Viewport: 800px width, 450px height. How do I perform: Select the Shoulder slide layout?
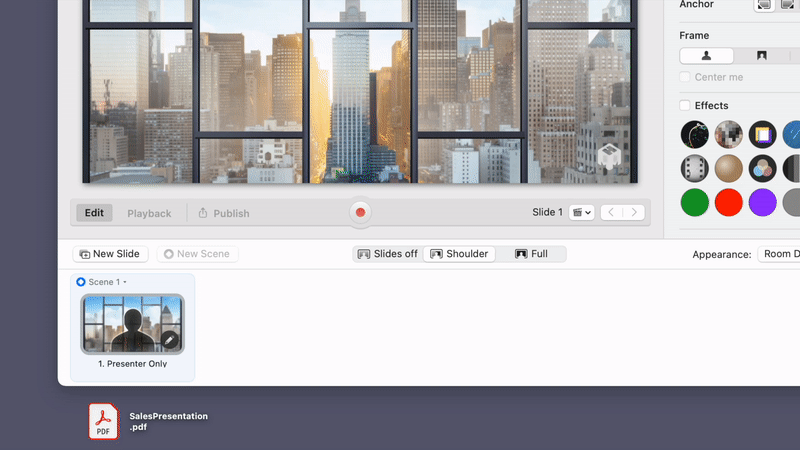[459, 254]
